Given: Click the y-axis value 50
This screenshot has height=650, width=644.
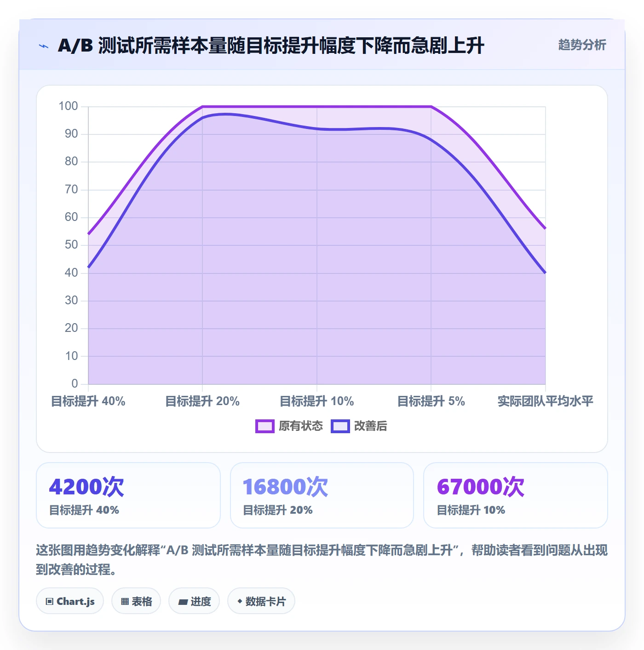Looking at the screenshot, I should click(x=71, y=245).
